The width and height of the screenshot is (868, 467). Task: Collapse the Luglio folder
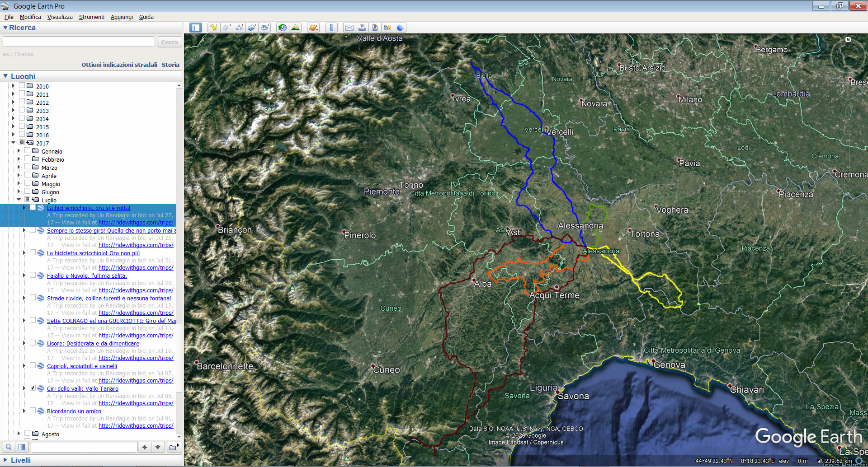pos(19,200)
